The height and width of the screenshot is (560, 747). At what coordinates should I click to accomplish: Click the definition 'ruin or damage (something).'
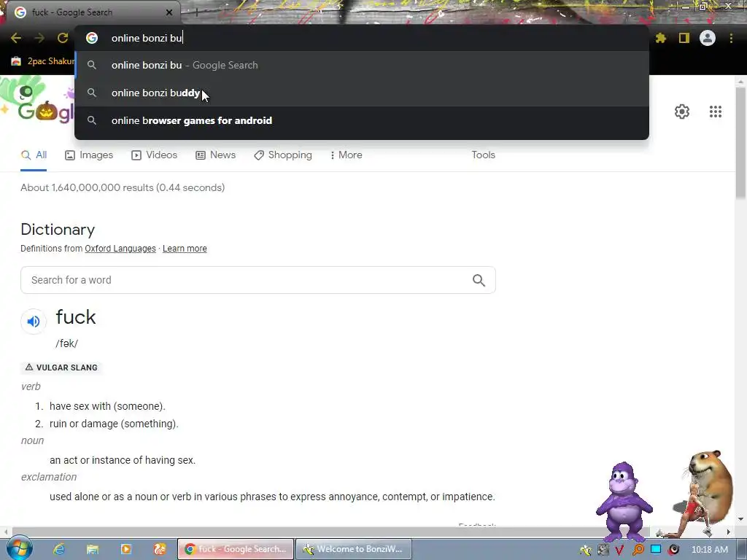[x=114, y=424]
